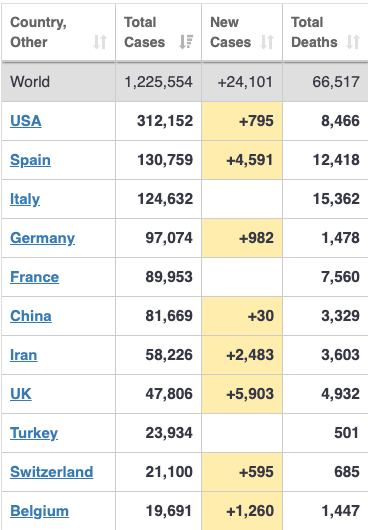Open the Iran country link
368x530 pixels.
[24, 355]
